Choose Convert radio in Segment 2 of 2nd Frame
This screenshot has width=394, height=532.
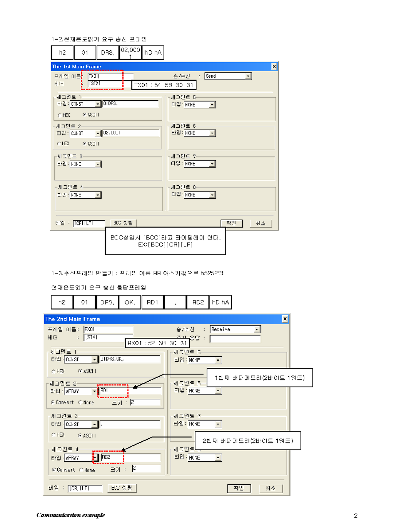[x=53, y=402]
